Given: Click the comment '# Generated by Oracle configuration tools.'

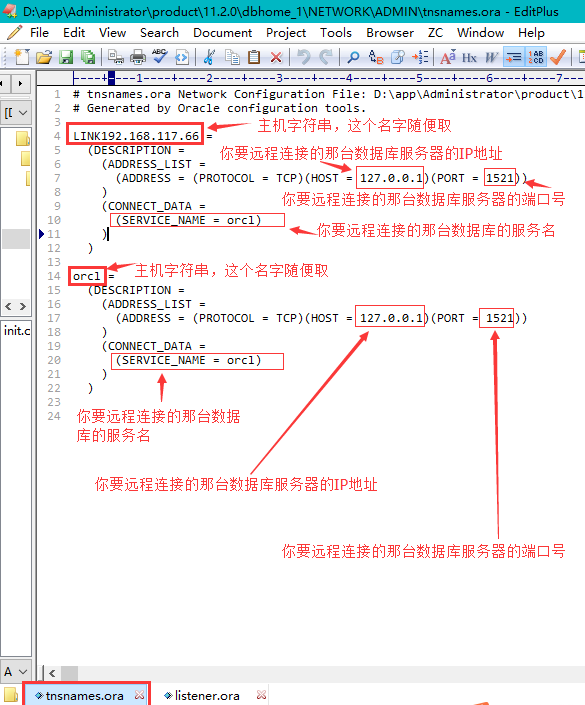Looking at the screenshot, I should [219, 108].
